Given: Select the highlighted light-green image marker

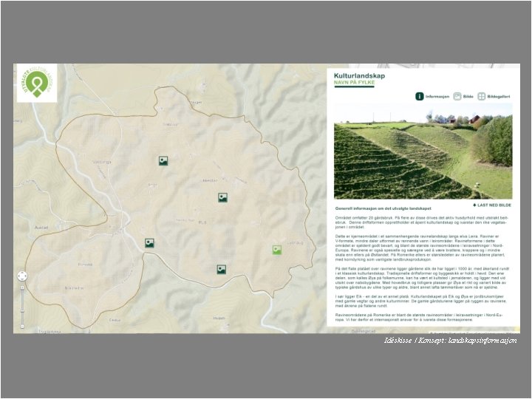Looking at the screenshot, I should click(x=277, y=250).
